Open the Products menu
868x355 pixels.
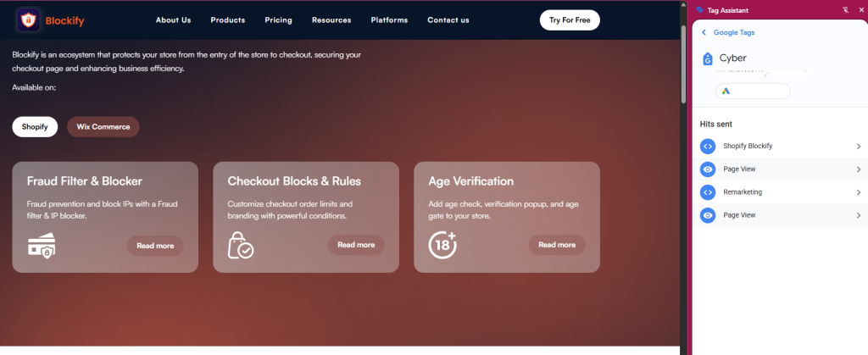227,19
